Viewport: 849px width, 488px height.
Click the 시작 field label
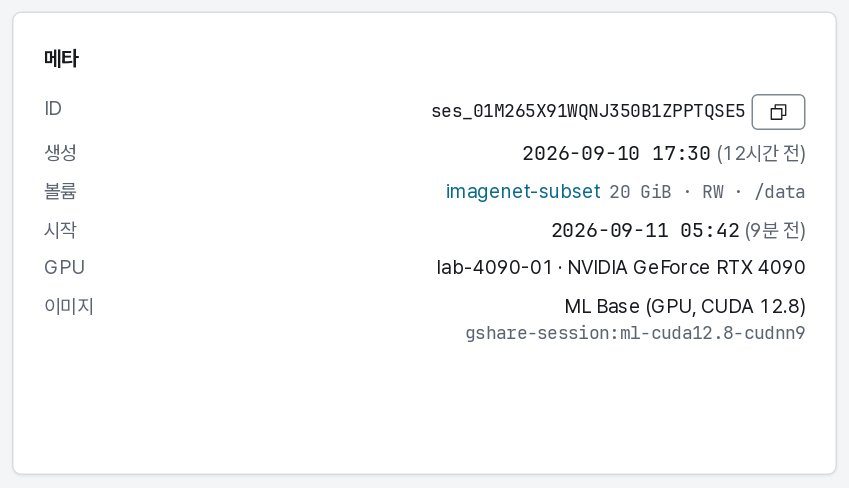point(60,230)
